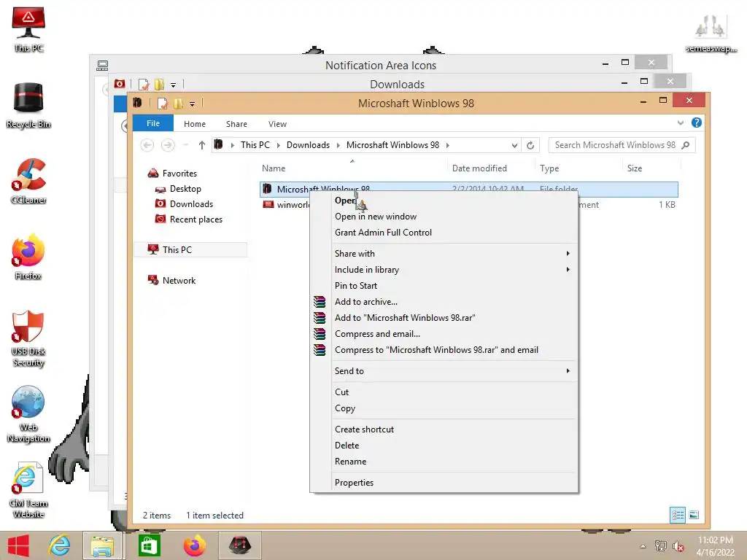Image resolution: width=747 pixels, height=560 pixels.
Task: Click the New Folder quick access icon
Action: pos(178,104)
